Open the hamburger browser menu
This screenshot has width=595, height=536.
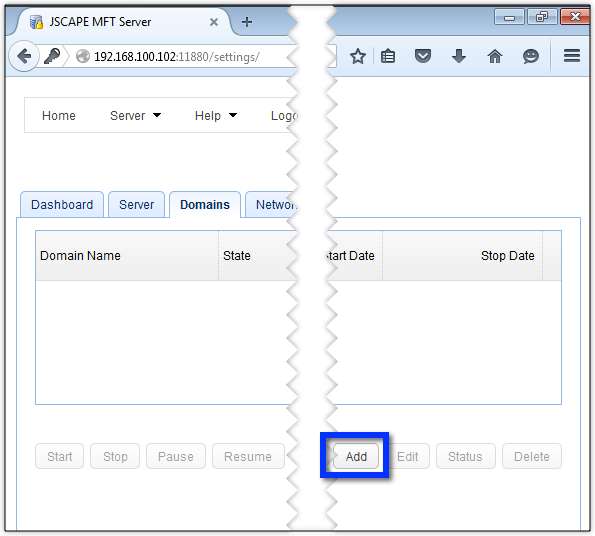point(571,56)
